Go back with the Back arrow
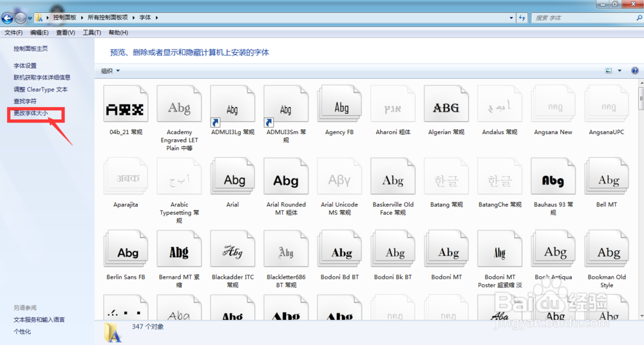Image resolution: width=644 pixels, height=345 pixels. pos(7,17)
